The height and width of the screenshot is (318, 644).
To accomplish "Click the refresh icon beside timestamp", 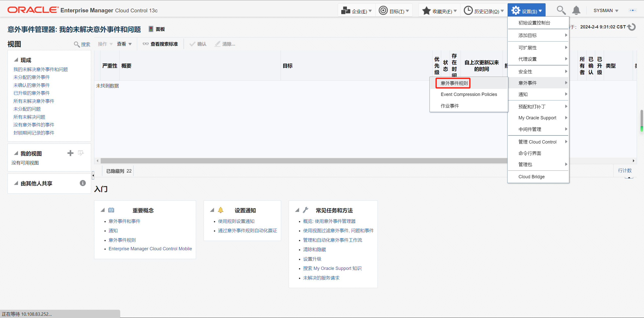I will click(632, 27).
